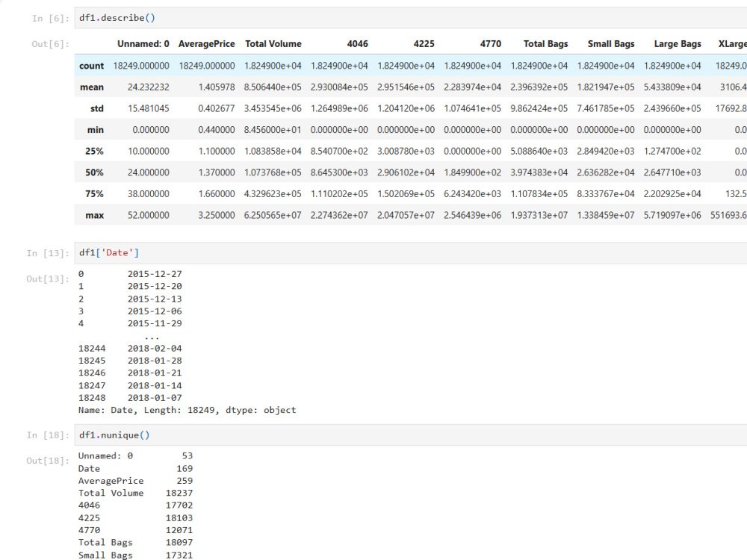The height and width of the screenshot is (560, 747).
Task: Click the Unnamed: 0 column header
Action: (x=143, y=44)
